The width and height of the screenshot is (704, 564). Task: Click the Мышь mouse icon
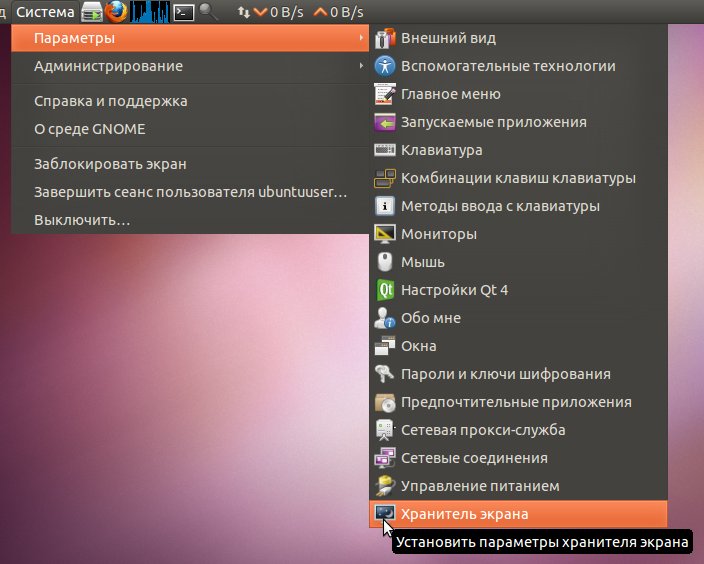(x=385, y=262)
